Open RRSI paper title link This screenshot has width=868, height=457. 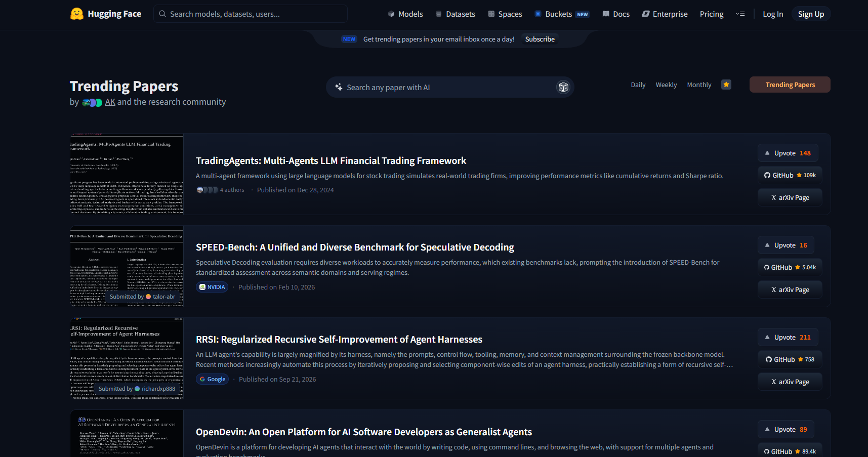[339, 339]
